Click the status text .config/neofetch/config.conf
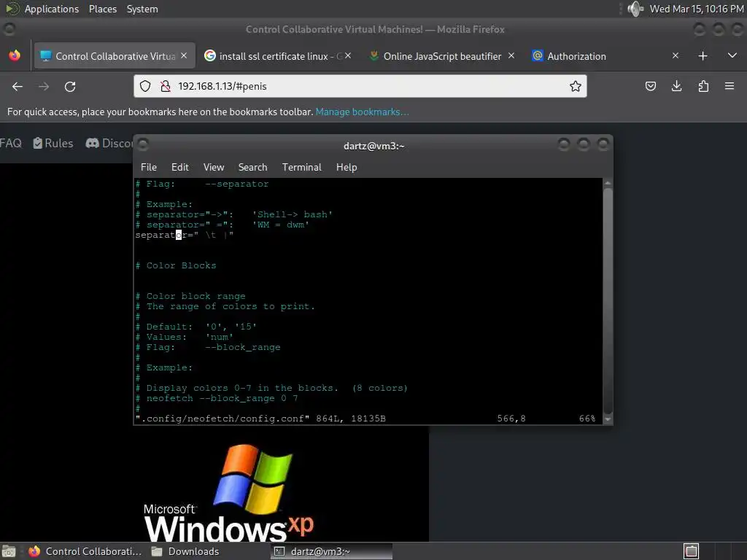The image size is (747, 560). pyautogui.click(x=223, y=419)
